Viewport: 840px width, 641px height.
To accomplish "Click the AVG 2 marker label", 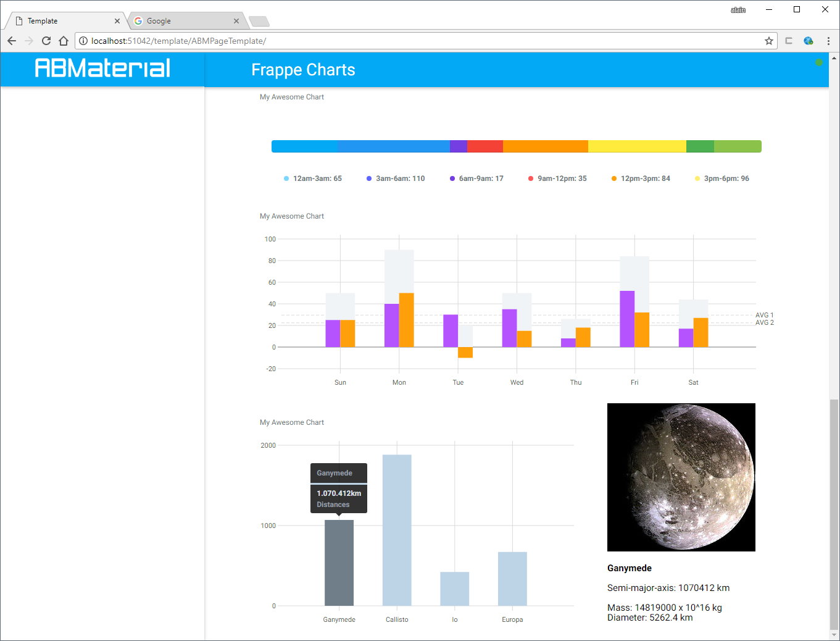I will (765, 322).
